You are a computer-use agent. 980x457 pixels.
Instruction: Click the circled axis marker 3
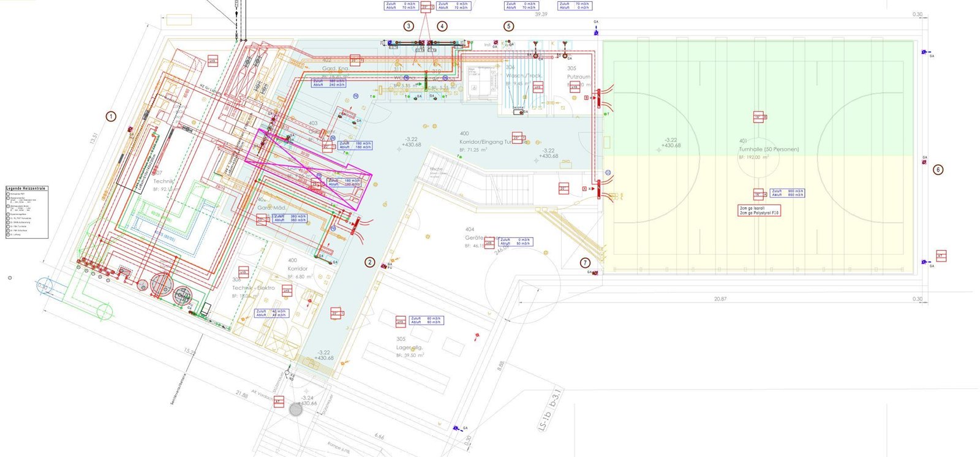click(x=409, y=26)
